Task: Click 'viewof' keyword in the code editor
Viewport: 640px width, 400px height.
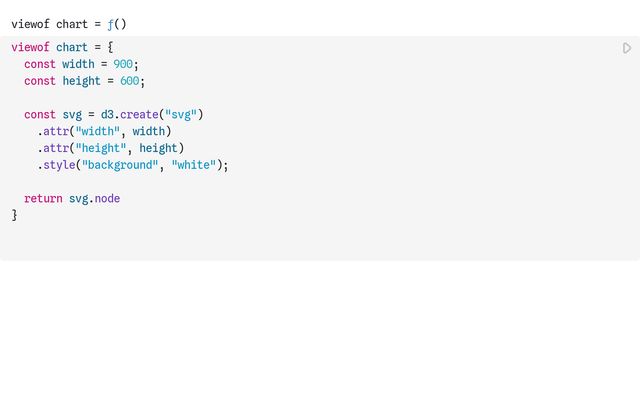Action: [30, 48]
